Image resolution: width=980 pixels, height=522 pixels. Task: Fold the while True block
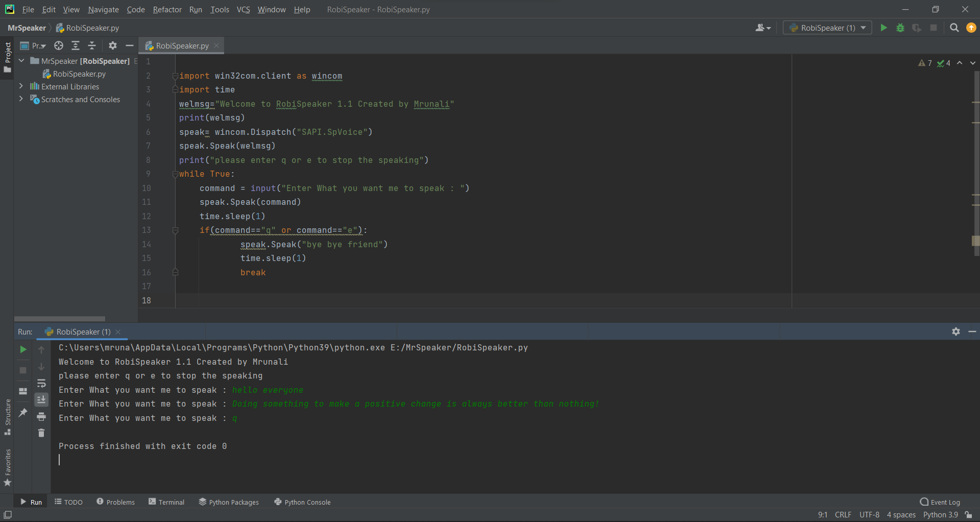coord(175,174)
